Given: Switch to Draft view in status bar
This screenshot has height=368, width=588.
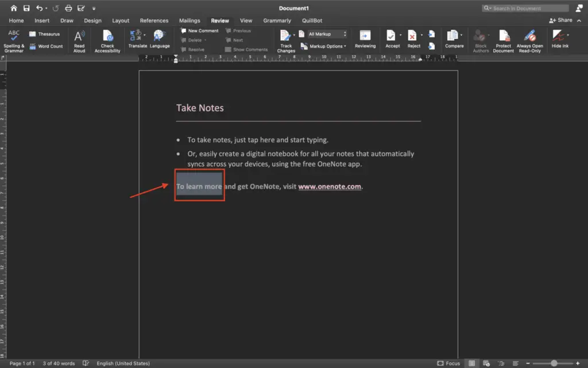Looking at the screenshot, I should (x=516, y=363).
